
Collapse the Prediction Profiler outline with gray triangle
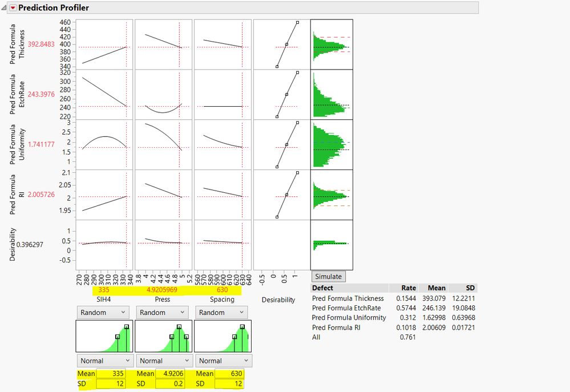(5, 8)
